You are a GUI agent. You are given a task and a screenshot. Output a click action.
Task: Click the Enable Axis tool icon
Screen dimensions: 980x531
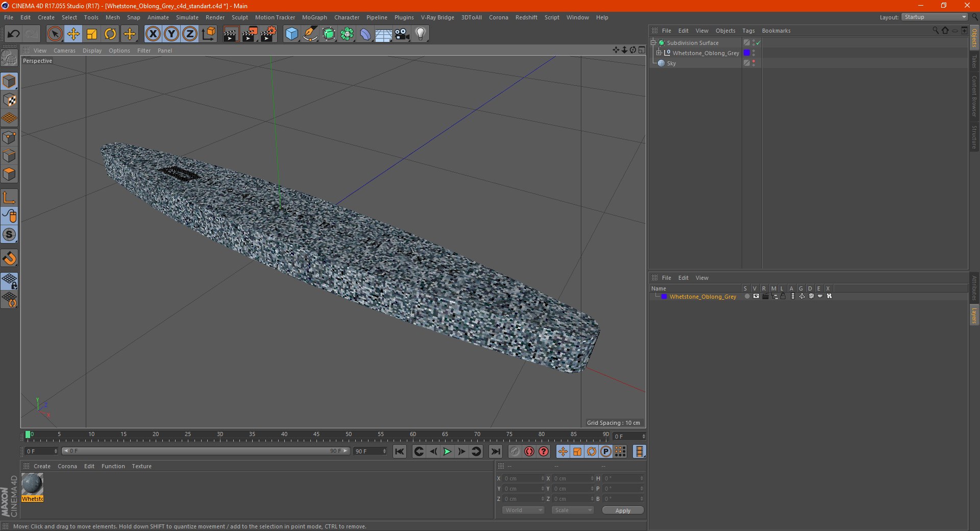(x=10, y=198)
